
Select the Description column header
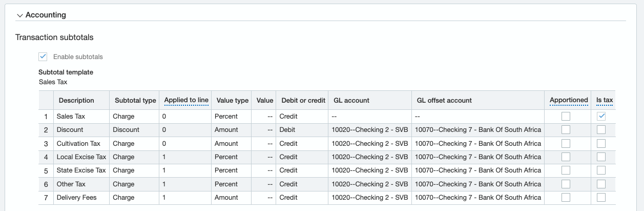coord(76,101)
